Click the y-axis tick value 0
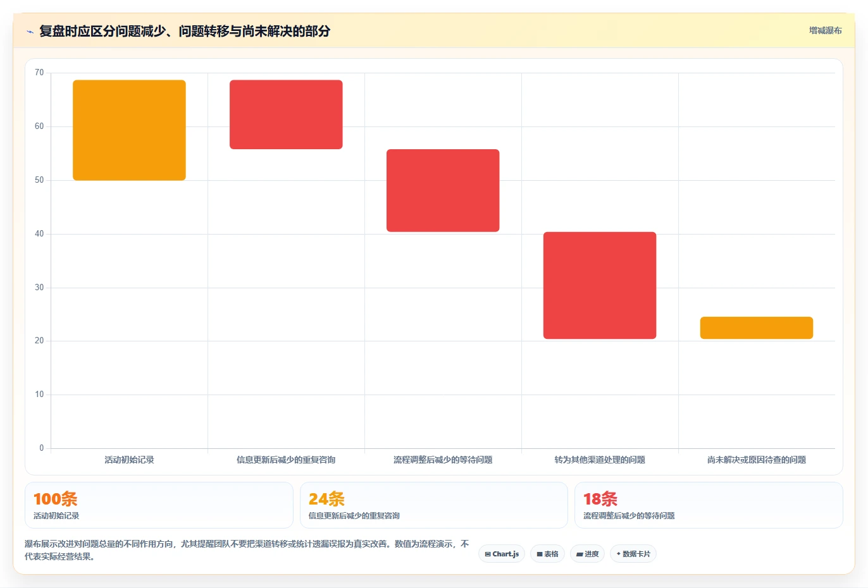868x588 pixels. tap(42, 448)
